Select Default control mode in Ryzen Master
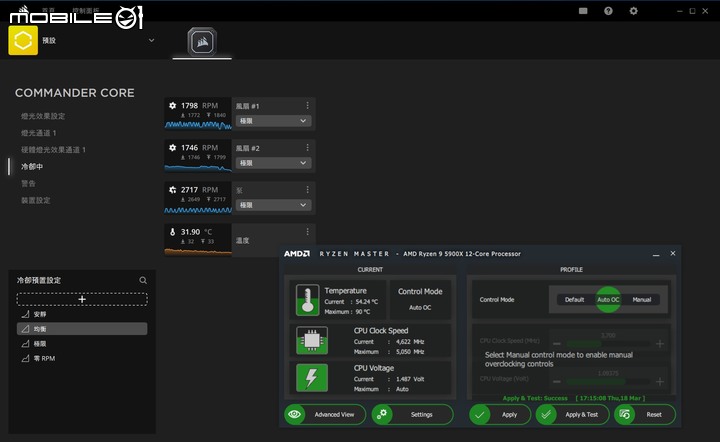This screenshot has height=442, width=720. pos(574,300)
